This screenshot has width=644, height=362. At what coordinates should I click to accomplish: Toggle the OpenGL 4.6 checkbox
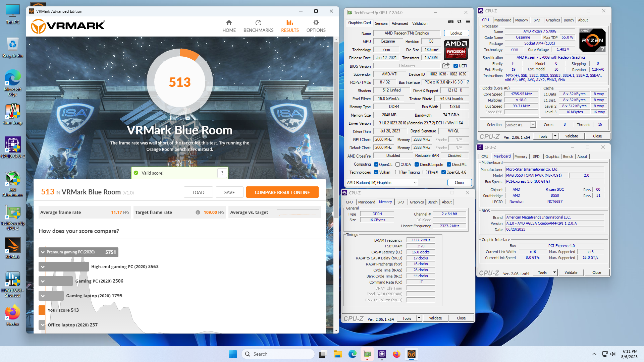tap(443, 172)
